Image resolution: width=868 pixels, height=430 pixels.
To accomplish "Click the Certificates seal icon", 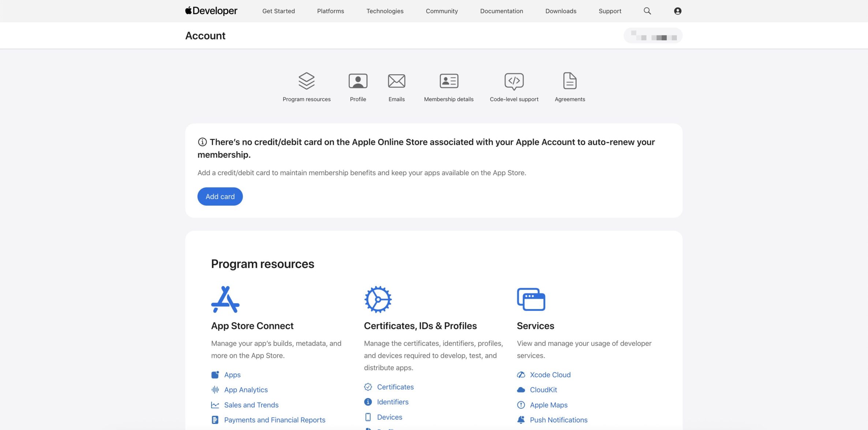I will pos(368,387).
